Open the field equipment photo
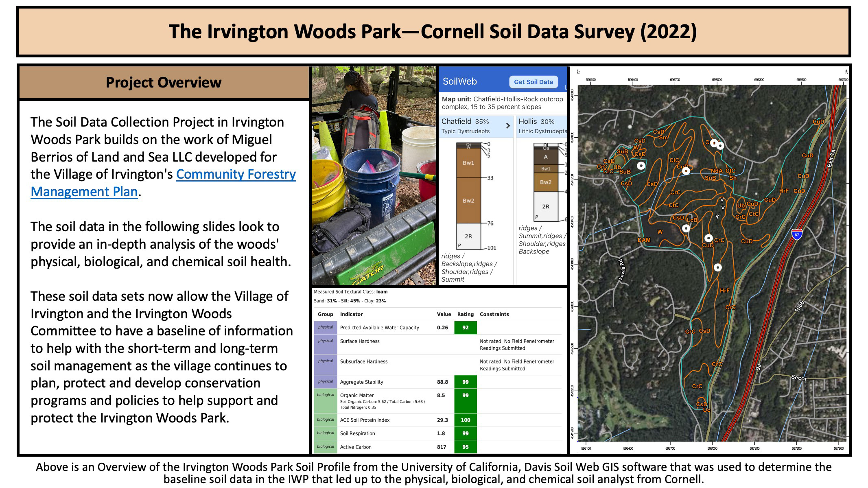 click(374, 175)
